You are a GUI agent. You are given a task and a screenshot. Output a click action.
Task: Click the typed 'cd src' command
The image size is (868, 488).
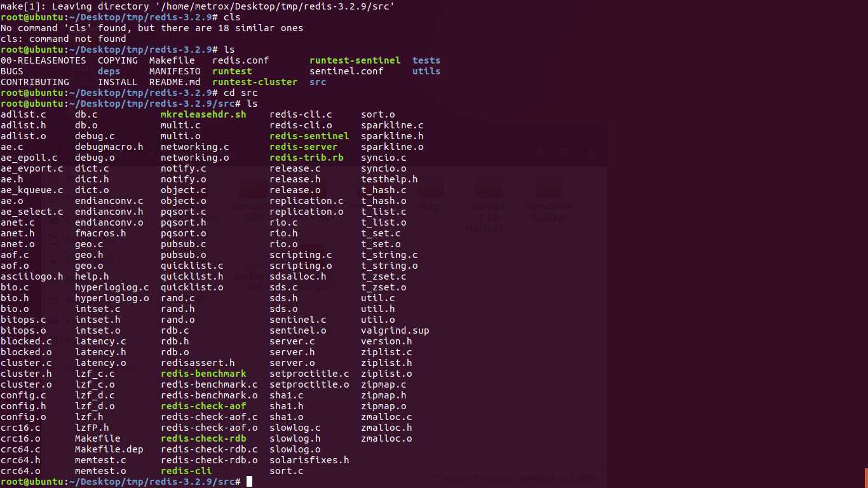pos(241,93)
